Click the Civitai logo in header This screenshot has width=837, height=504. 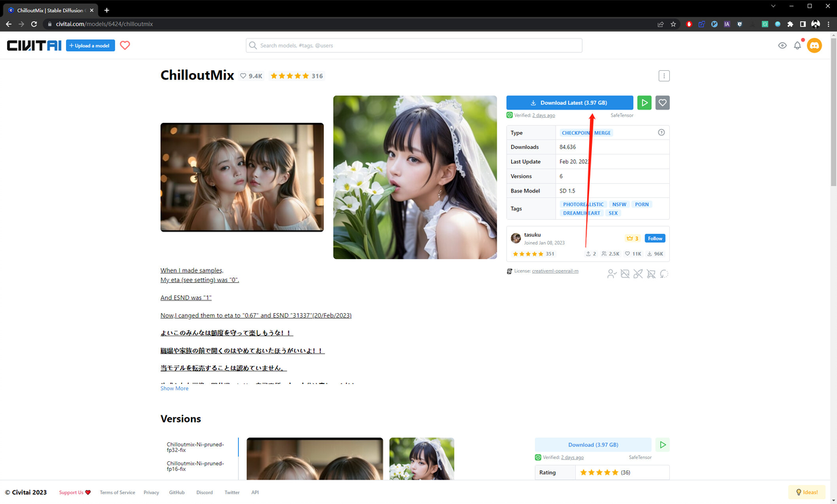point(34,46)
